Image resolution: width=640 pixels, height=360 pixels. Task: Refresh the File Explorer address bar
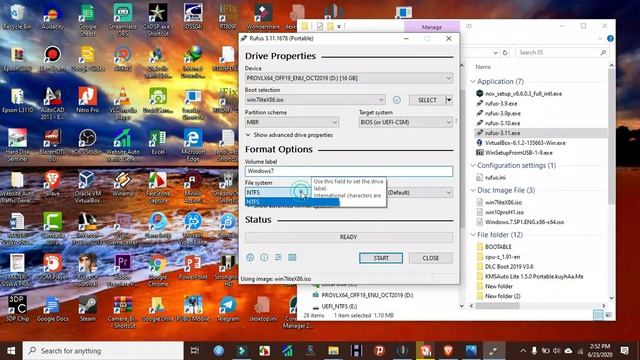click(x=505, y=53)
